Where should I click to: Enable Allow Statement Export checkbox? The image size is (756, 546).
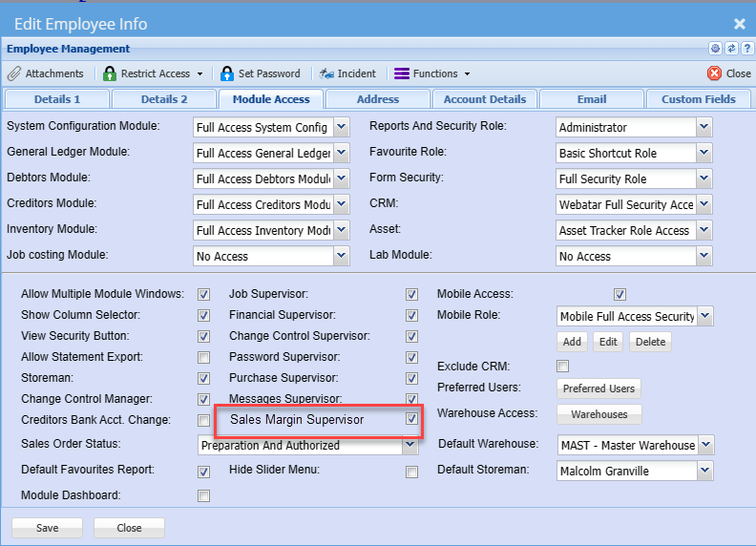click(x=204, y=357)
